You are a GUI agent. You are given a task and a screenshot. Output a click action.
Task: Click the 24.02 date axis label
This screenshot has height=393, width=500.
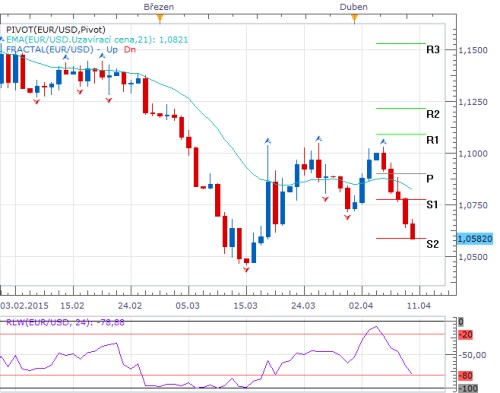pos(130,306)
